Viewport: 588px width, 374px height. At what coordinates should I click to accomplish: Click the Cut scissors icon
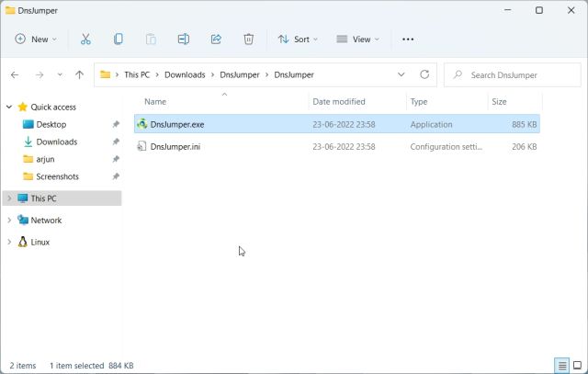click(85, 39)
